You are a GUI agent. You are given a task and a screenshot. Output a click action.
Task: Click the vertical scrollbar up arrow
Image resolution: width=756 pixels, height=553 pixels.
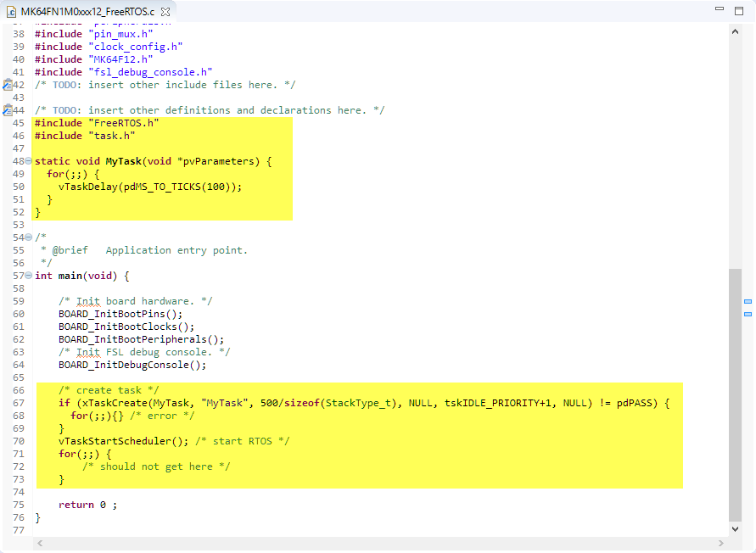point(735,30)
